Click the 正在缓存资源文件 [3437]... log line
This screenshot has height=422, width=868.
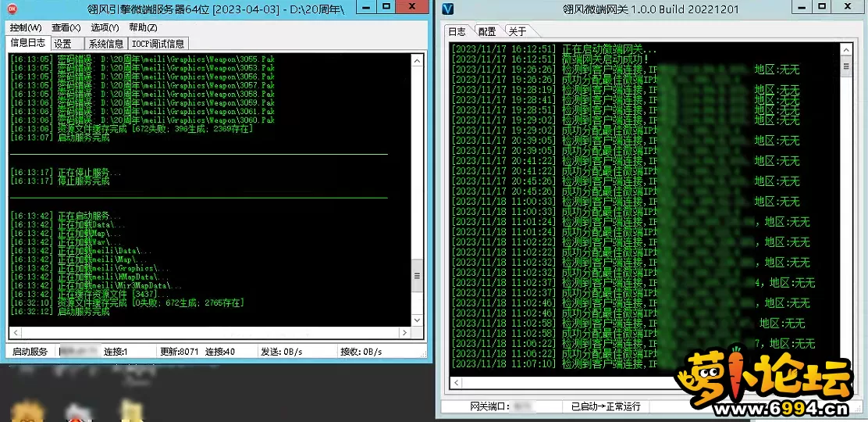tap(90, 295)
